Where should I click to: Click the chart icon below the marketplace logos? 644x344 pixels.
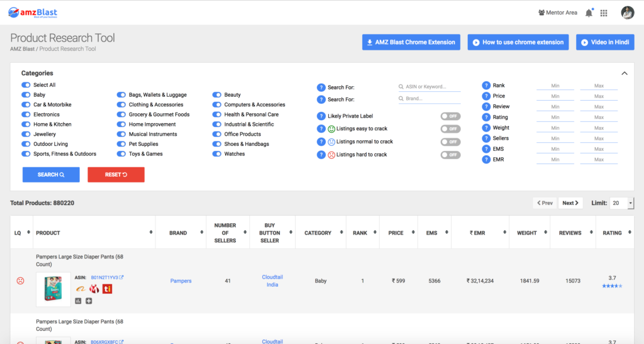pyautogui.click(x=79, y=301)
